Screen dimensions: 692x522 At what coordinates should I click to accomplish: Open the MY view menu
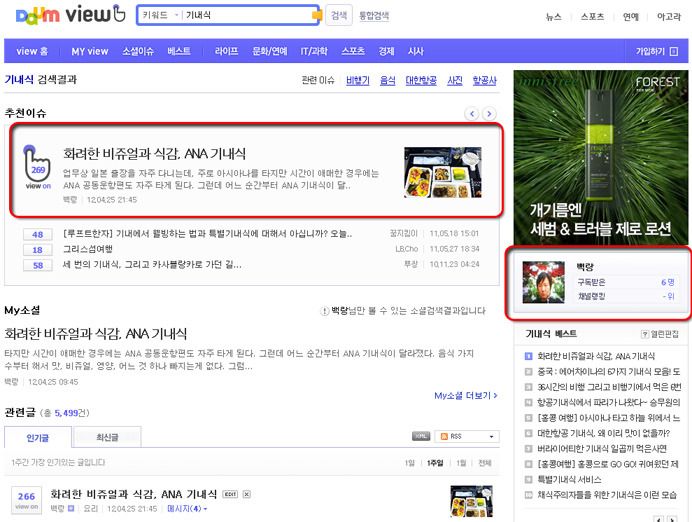(90, 51)
